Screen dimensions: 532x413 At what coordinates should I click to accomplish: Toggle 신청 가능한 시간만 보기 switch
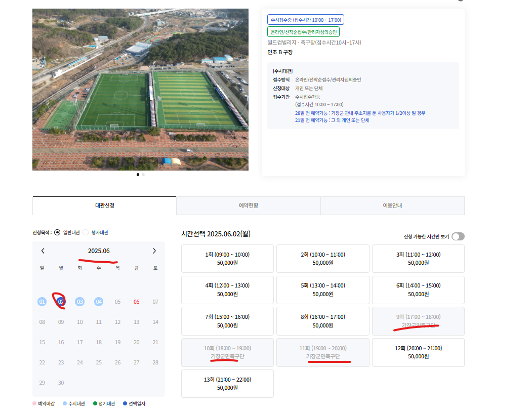click(x=458, y=236)
